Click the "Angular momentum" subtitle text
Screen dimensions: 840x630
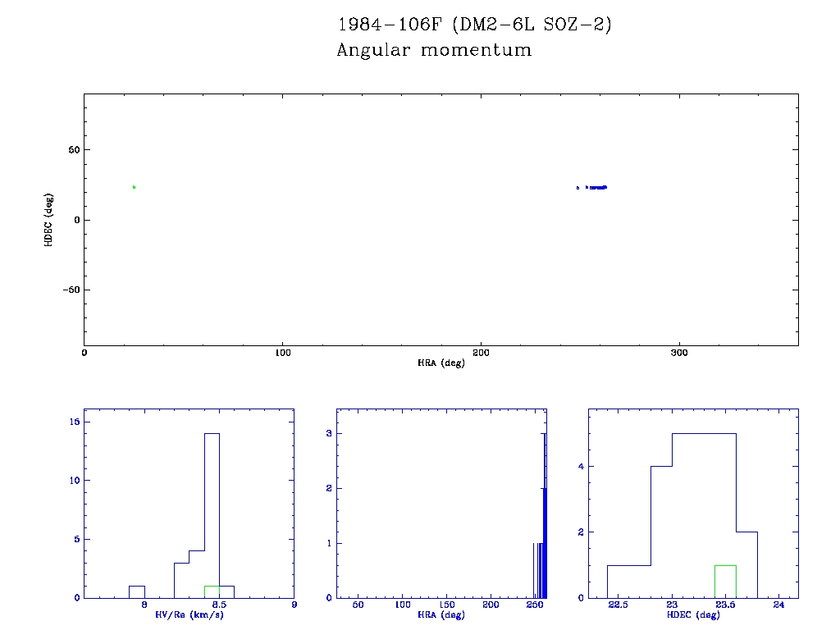[434, 51]
